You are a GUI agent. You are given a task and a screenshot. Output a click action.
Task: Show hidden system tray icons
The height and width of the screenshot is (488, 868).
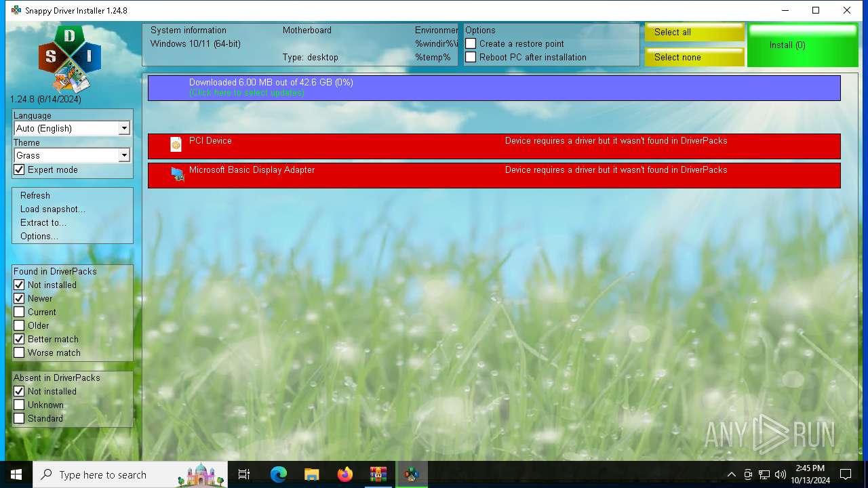[x=731, y=474]
